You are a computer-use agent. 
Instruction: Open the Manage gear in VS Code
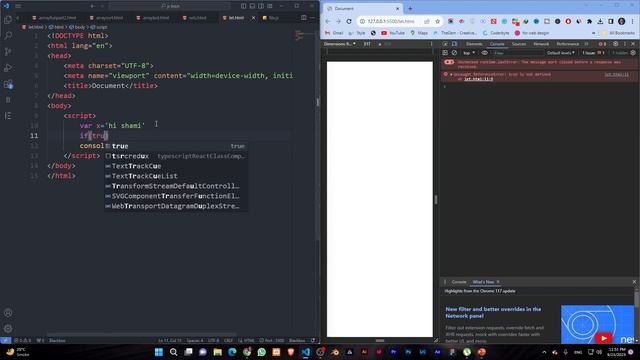(x=8, y=328)
